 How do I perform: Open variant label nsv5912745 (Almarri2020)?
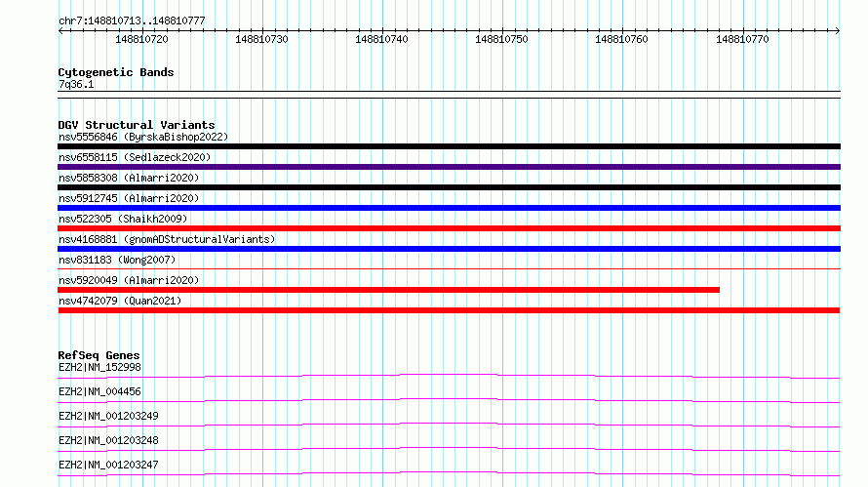129,198
